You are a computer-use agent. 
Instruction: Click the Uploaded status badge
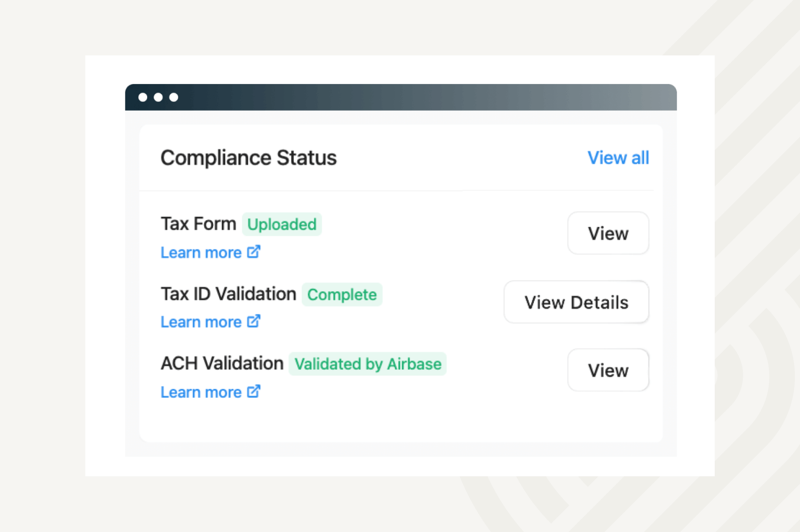click(x=282, y=224)
